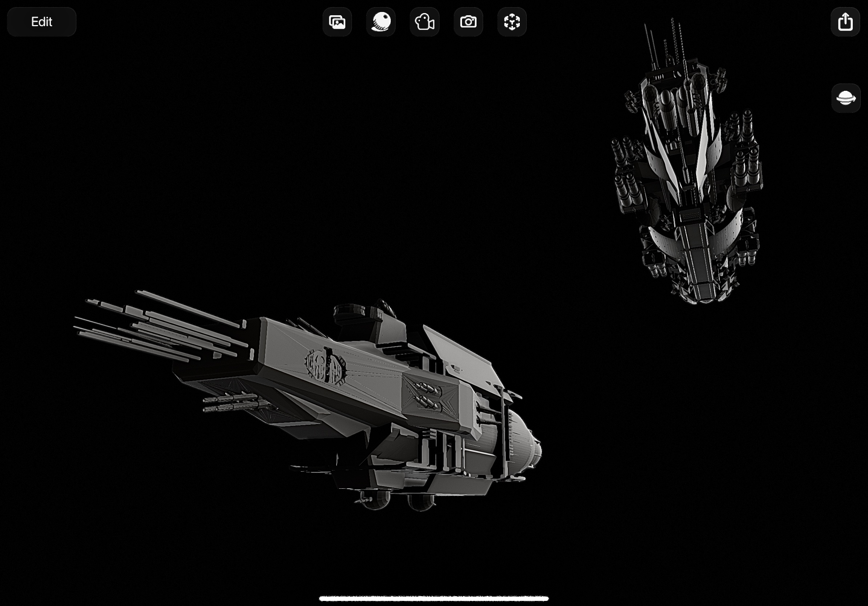Tap the share export icon

click(x=845, y=22)
